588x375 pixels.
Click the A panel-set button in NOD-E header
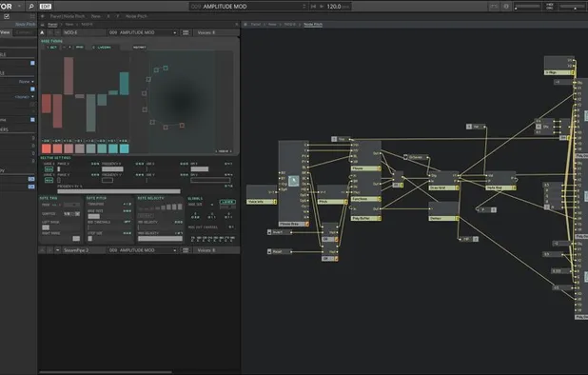click(x=42, y=32)
